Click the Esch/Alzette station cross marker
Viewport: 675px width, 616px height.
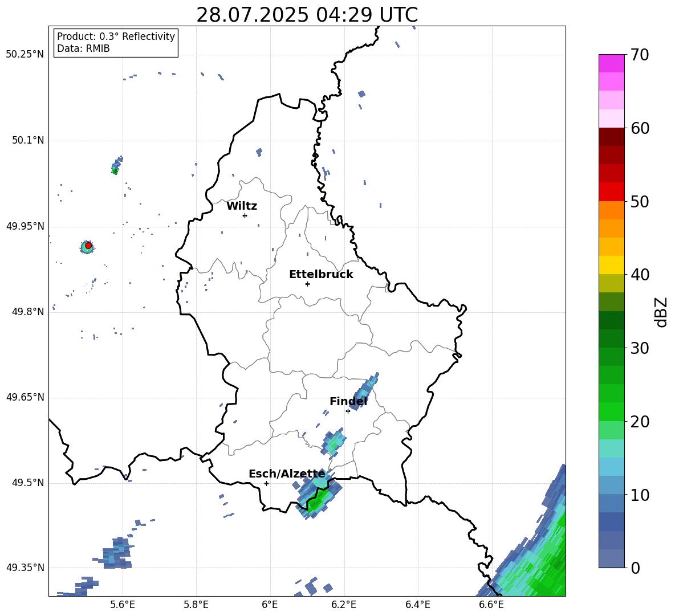266,483
